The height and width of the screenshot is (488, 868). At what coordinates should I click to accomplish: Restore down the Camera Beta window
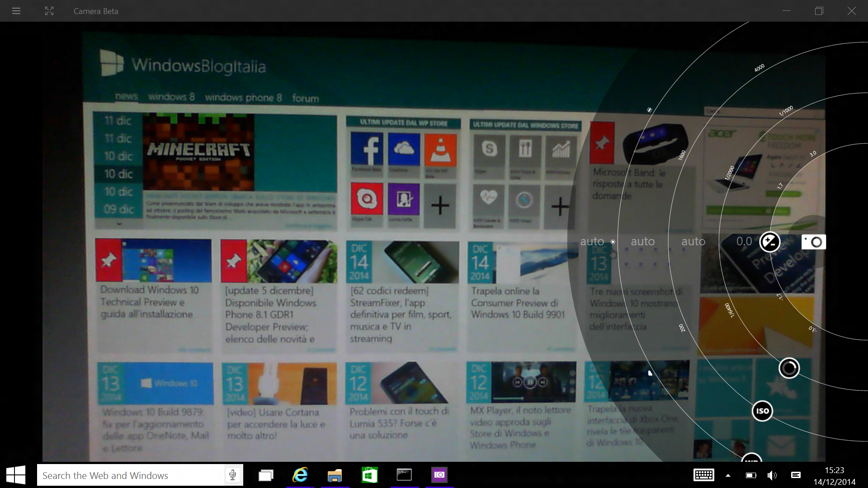(819, 11)
